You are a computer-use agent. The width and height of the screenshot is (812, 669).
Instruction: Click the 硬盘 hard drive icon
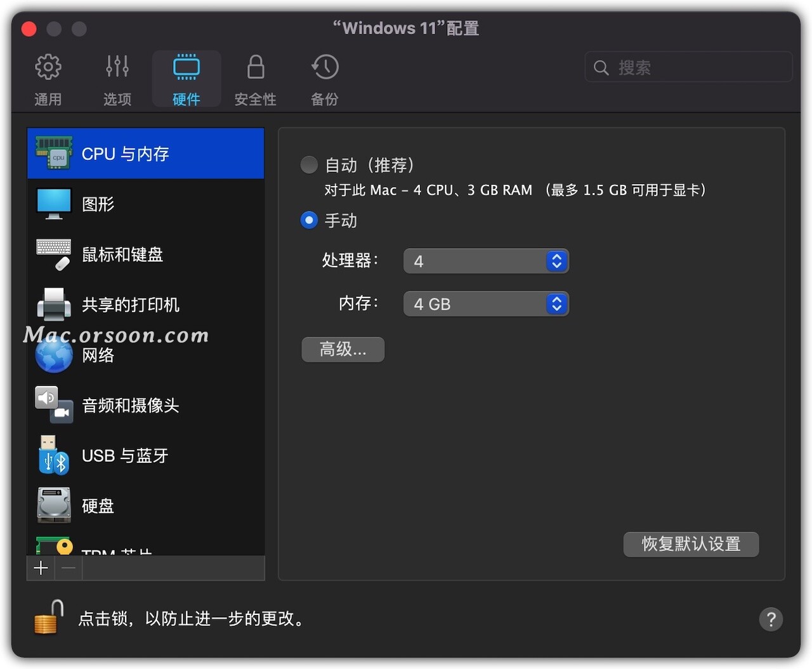coord(54,505)
